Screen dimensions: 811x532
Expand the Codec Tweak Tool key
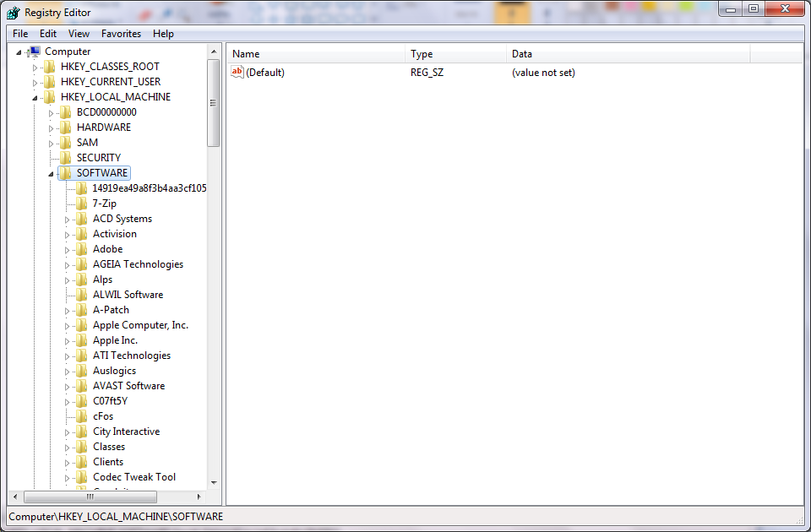[67, 478]
